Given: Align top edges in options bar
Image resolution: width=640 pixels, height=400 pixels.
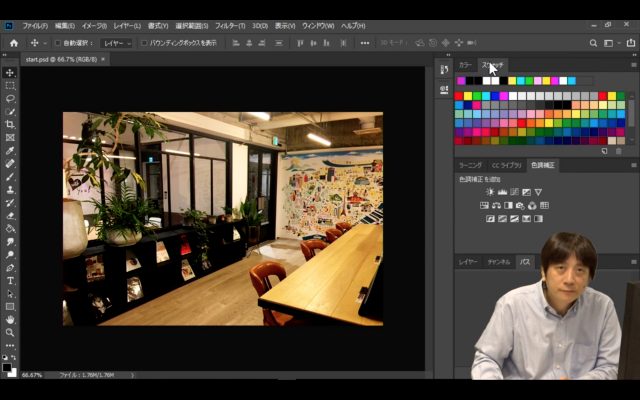Looking at the screenshot, I should (300, 43).
